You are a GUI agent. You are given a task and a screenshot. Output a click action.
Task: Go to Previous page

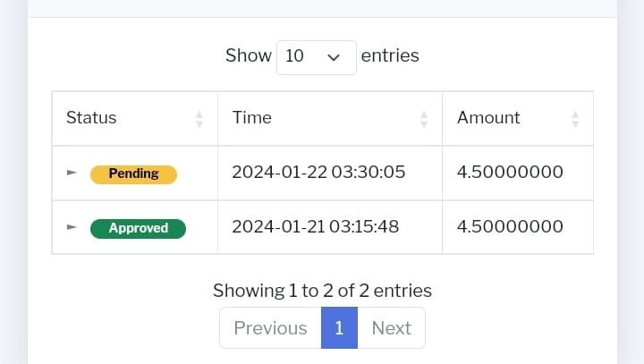tap(271, 328)
